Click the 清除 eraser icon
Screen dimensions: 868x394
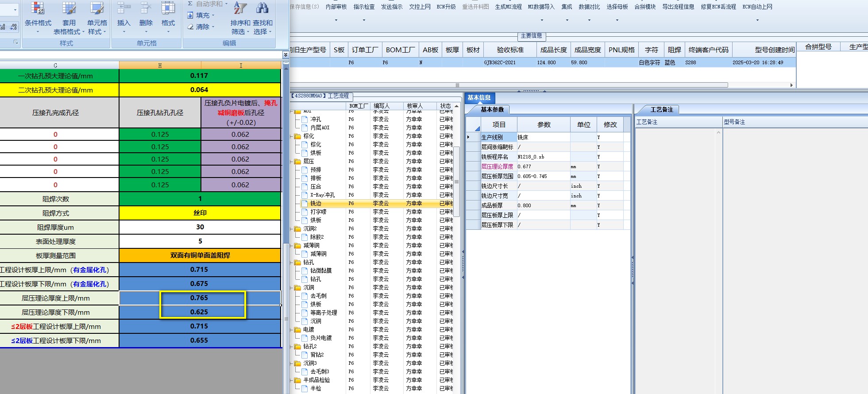[x=190, y=27]
